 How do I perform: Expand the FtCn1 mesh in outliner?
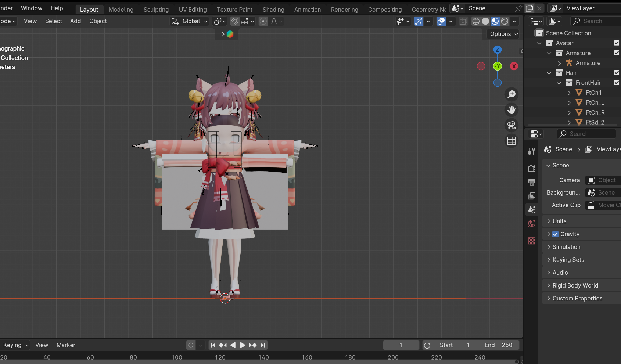569,93
